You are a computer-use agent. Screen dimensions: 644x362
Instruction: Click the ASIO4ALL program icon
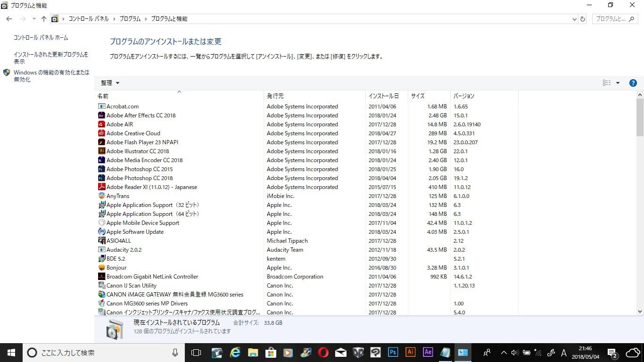tap(101, 241)
